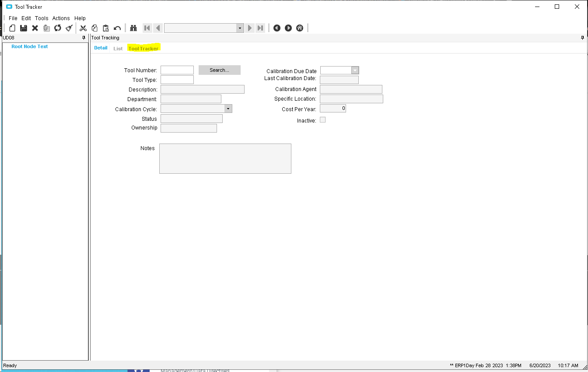Image resolution: width=588 pixels, height=372 pixels.
Task: Click the Department field
Action: 191,99
